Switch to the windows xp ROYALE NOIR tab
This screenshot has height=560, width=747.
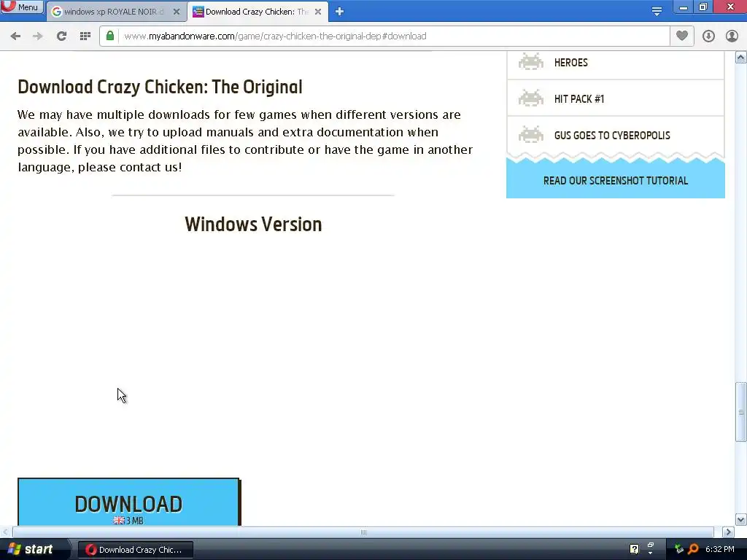coord(115,12)
